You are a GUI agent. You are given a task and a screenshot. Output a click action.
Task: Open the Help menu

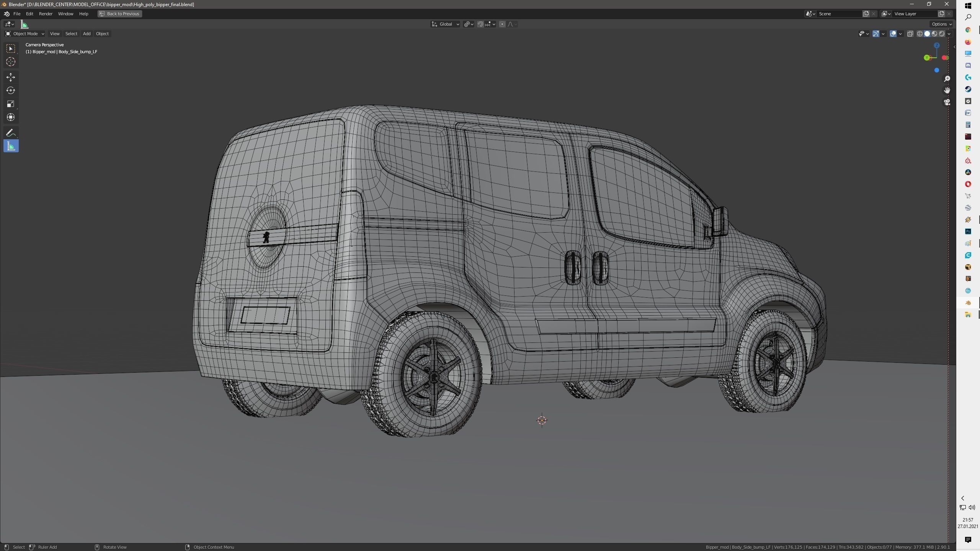coord(84,14)
